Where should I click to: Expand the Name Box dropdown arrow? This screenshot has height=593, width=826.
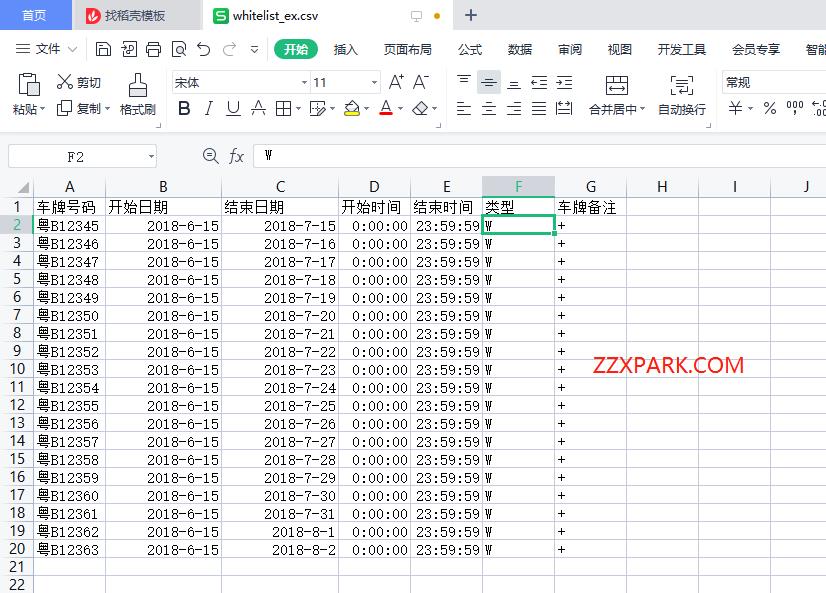click(x=151, y=156)
